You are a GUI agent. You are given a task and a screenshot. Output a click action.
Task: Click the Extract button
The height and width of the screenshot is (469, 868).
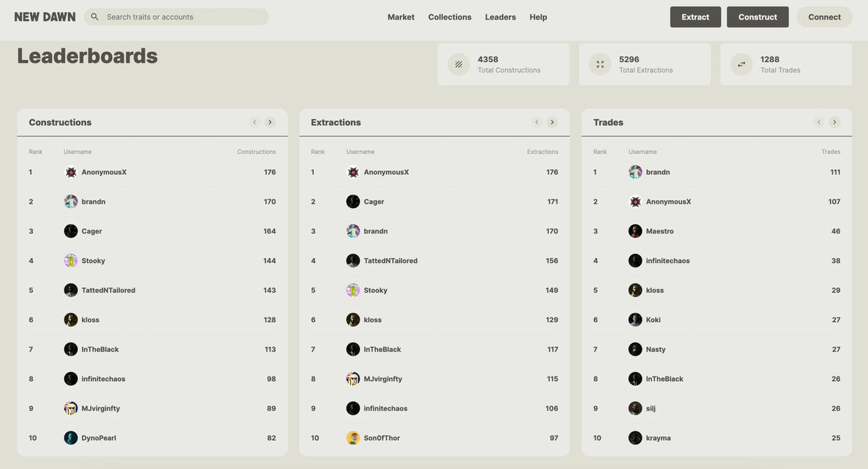coord(696,17)
